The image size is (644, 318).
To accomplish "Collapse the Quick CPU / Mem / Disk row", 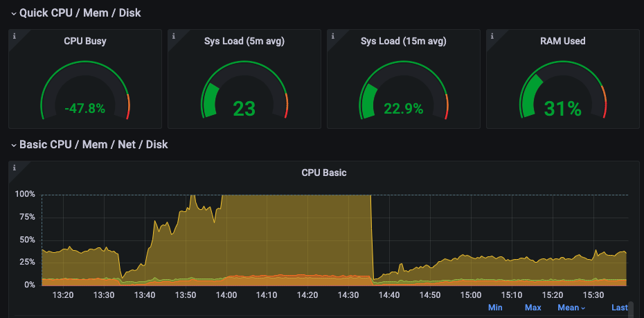I will pyautogui.click(x=76, y=13).
